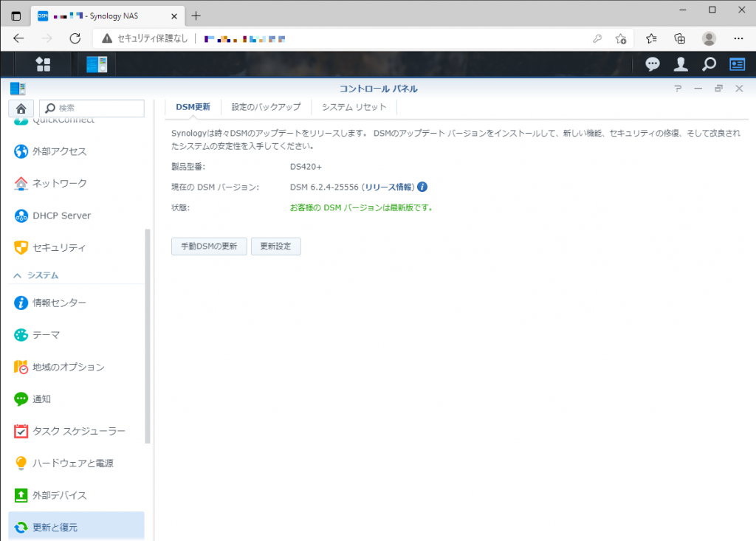Click the Control Panel taskbar icon in DSM
This screenshot has height=541, width=756.
coord(97,64)
